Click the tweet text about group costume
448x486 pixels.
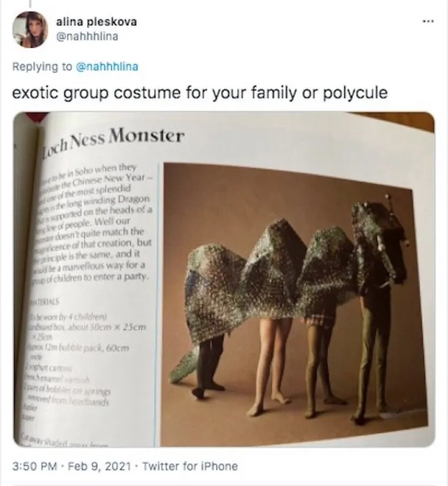tap(200, 93)
